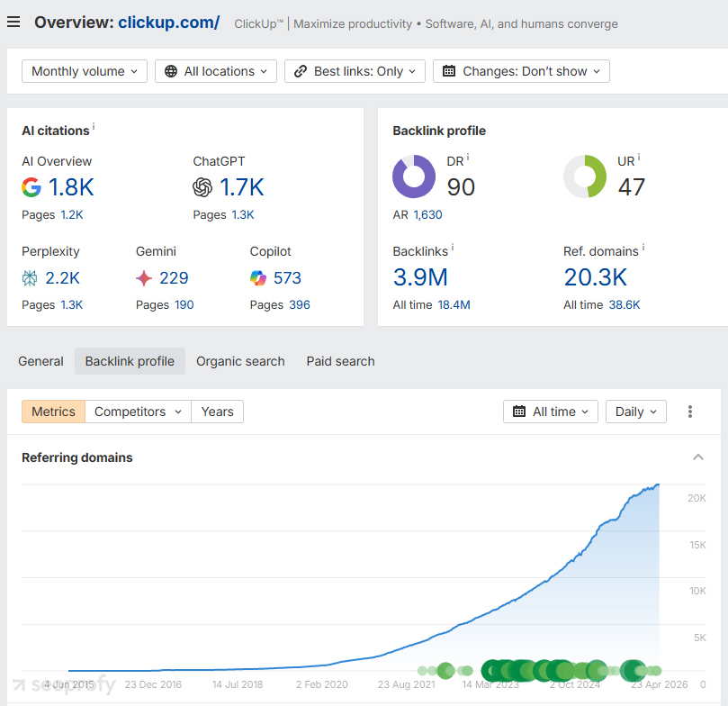Click the Perplexity 2.2K value
Image resolution: width=728 pixels, height=706 pixels.
[63, 278]
